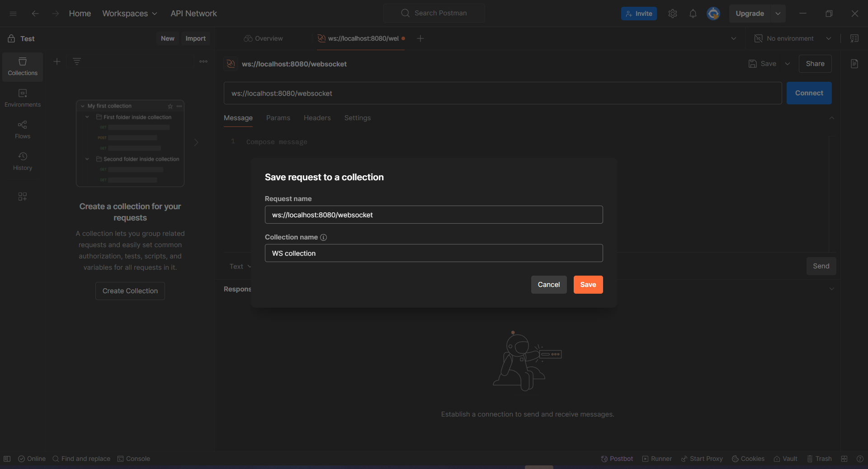The image size is (868, 469).
Task: Open the Save options dropdown arrow
Action: pyautogui.click(x=788, y=64)
